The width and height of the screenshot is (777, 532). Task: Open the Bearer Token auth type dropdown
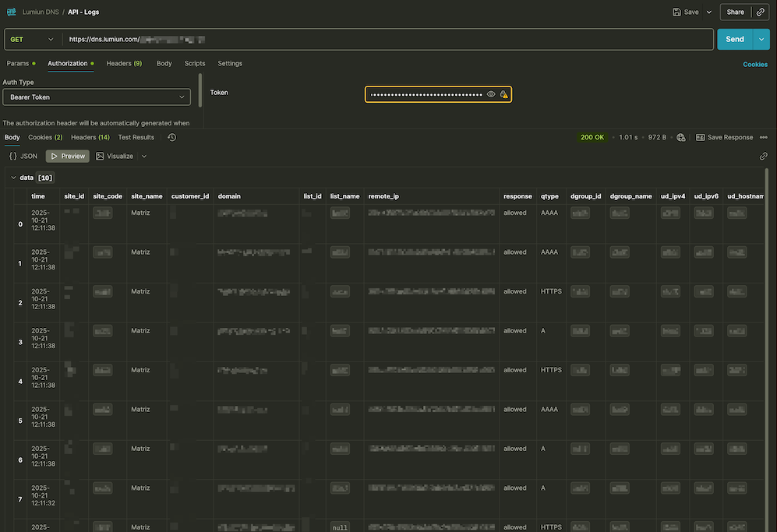[97, 97]
